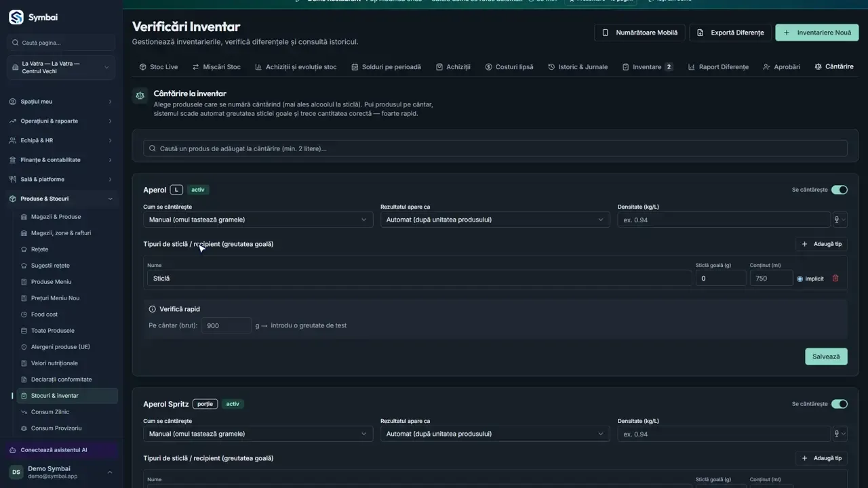Click the Magazii & Produse sidebar icon
Image resolution: width=868 pixels, height=488 pixels.
point(24,217)
